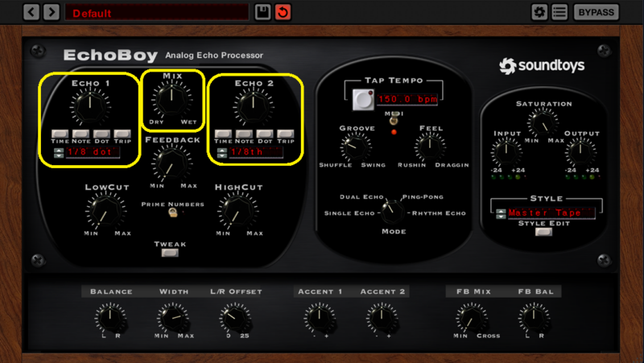Click the BYPASS button
The height and width of the screenshot is (363, 644).
596,12
